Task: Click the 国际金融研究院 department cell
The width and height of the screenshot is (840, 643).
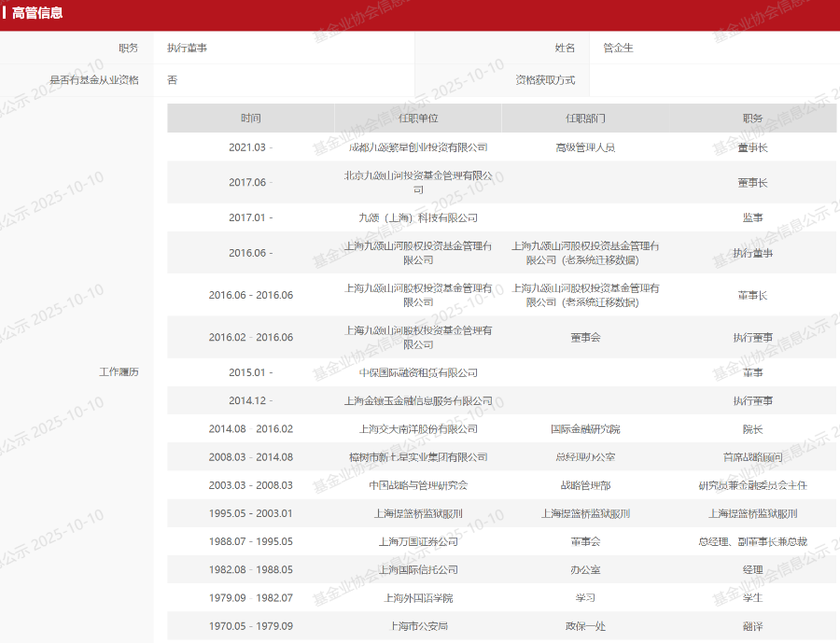Action: (x=584, y=429)
